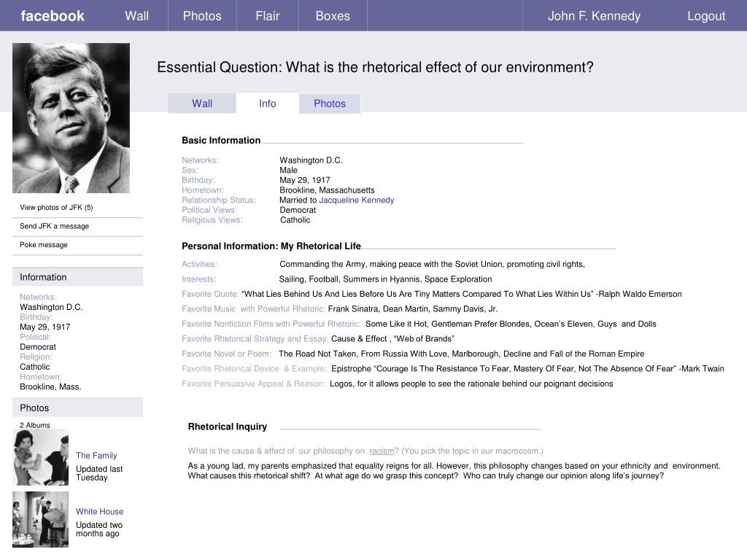Click Democrat in Basic Information

[298, 210]
